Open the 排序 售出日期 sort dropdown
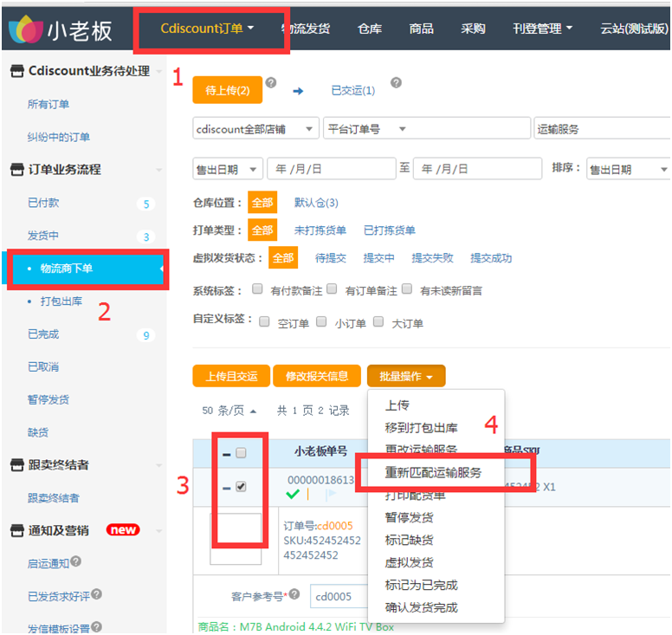Image resolution: width=672 pixels, height=635 pixels. point(629,169)
